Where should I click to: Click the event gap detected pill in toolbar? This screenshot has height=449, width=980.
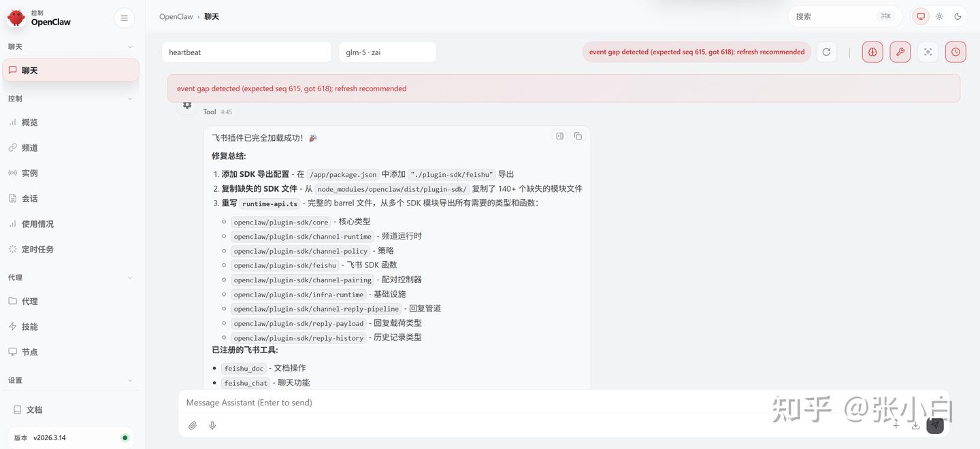point(697,52)
